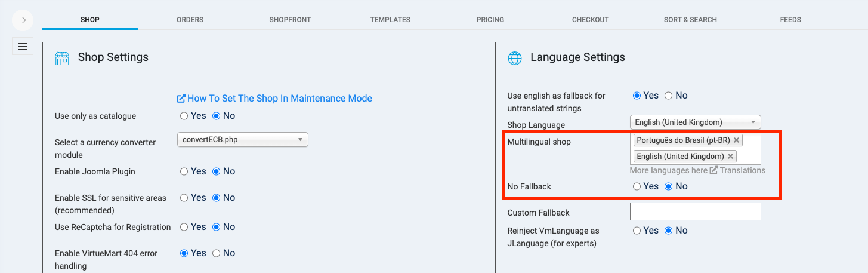868x273 pixels.
Task: Open the hamburger menu icon
Action: coord(23,46)
